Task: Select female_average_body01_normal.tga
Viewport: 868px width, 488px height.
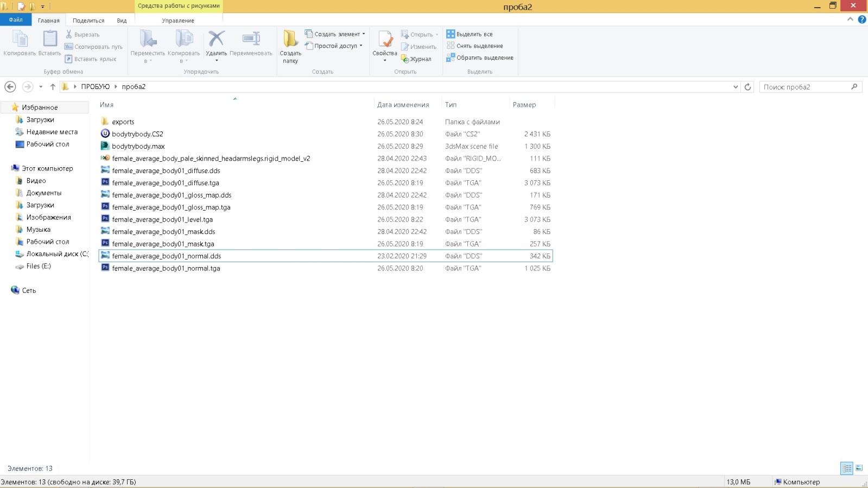Action: [326, 268]
